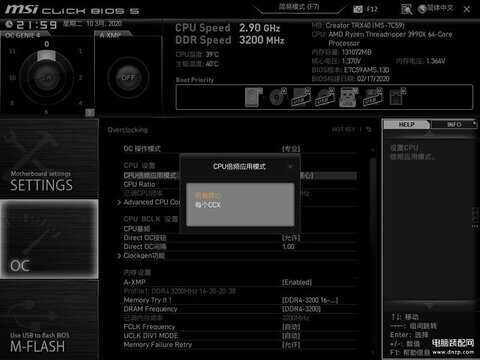Close the CPU倍频应用模式 popup
Screen dimensions: 480x360
point(291,166)
